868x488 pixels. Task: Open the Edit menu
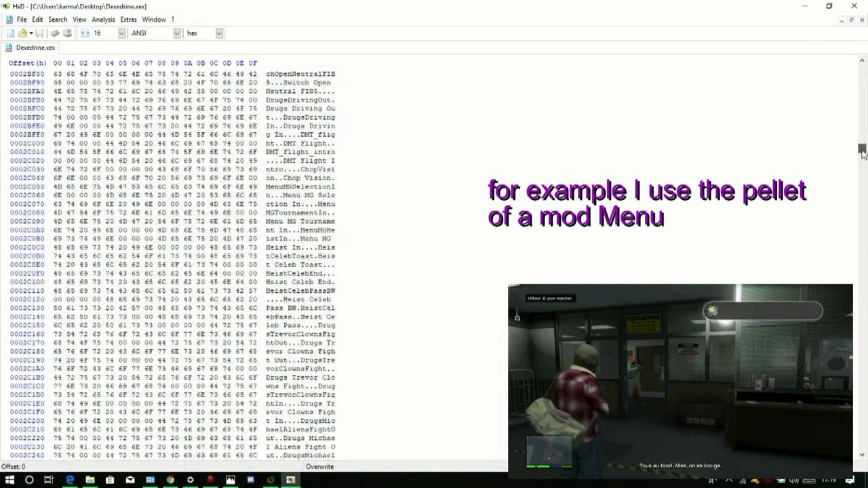pyautogui.click(x=37, y=20)
